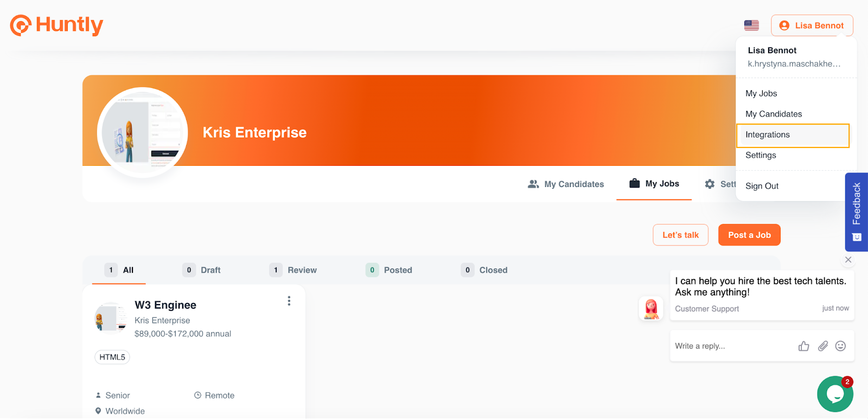Screen dimensions: 868x419
Task: Click the HTML5 skill tag
Action: (112, 357)
